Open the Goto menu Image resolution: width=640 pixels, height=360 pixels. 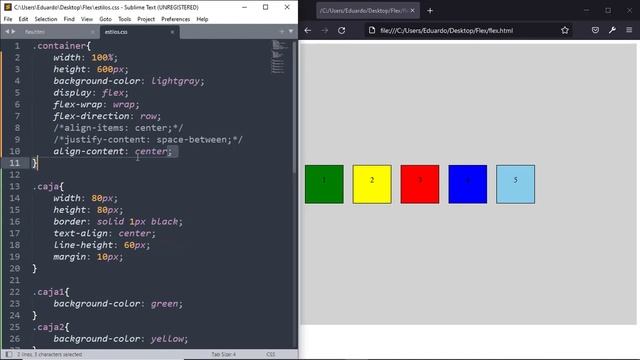105,19
